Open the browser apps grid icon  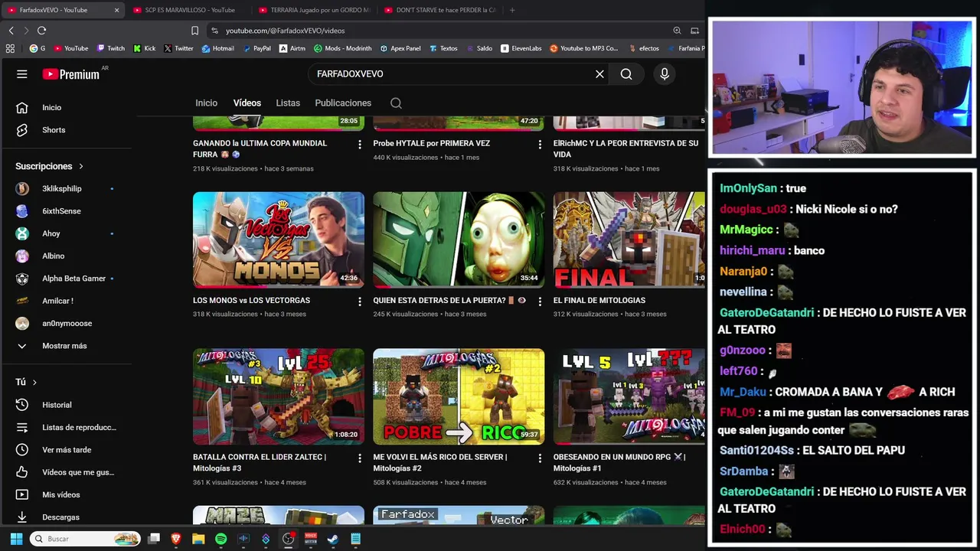(x=10, y=48)
